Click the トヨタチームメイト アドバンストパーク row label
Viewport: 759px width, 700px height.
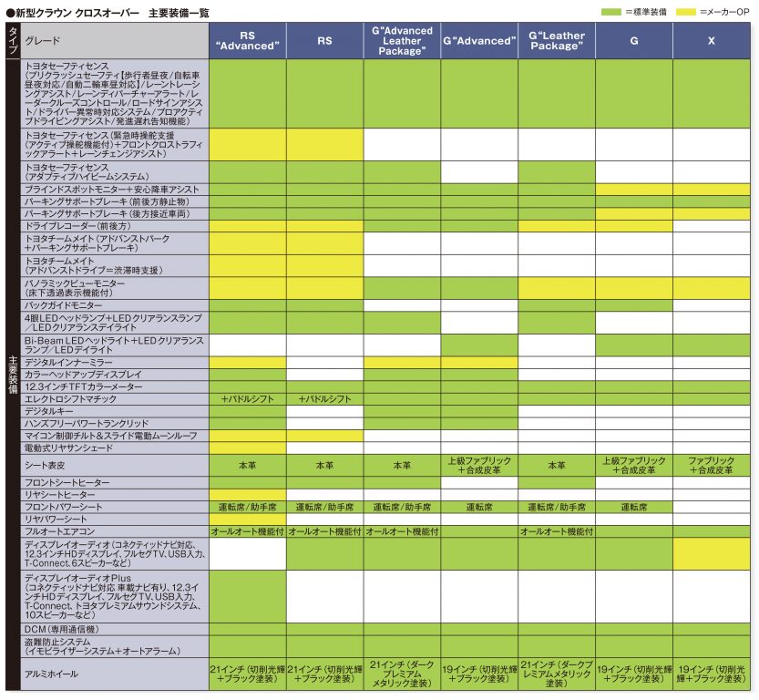pos(114,243)
